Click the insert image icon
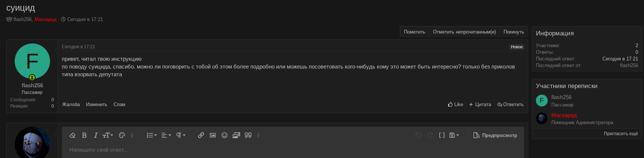This screenshot has height=158, width=644. pos(213,135)
